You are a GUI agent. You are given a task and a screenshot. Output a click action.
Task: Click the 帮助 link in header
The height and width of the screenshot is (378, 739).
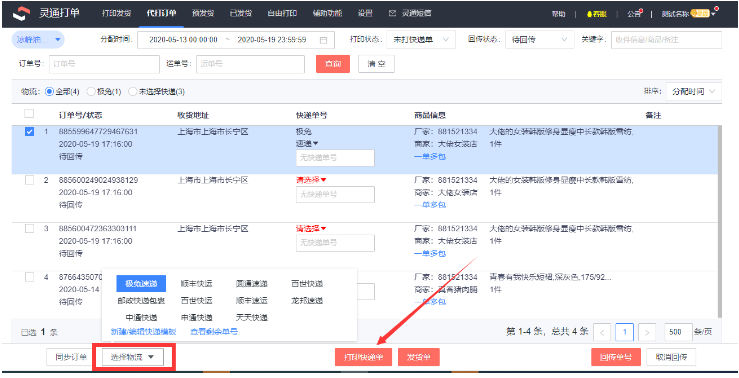(x=558, y=14)
